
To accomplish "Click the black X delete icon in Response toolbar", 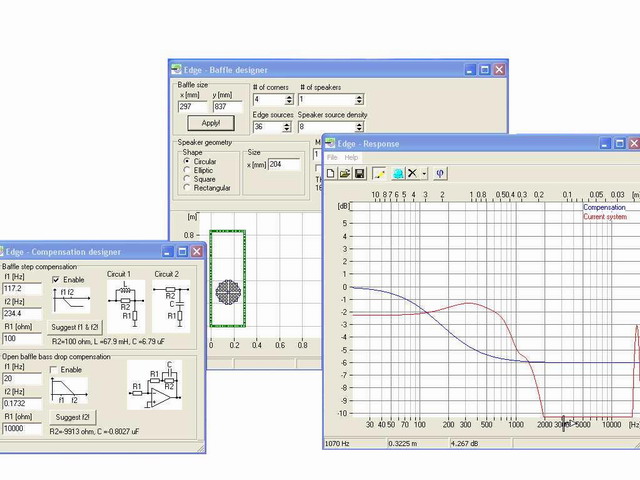I will [412, 173].
